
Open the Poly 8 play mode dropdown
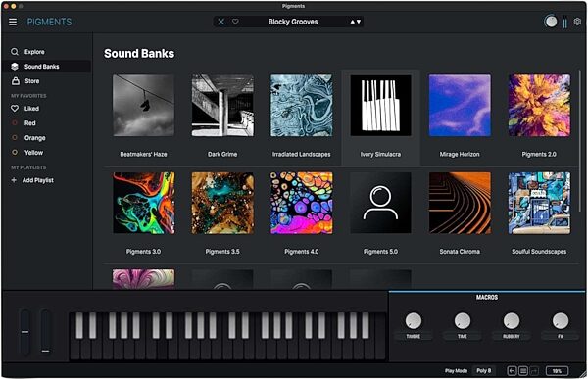click(x=484, y=371)
